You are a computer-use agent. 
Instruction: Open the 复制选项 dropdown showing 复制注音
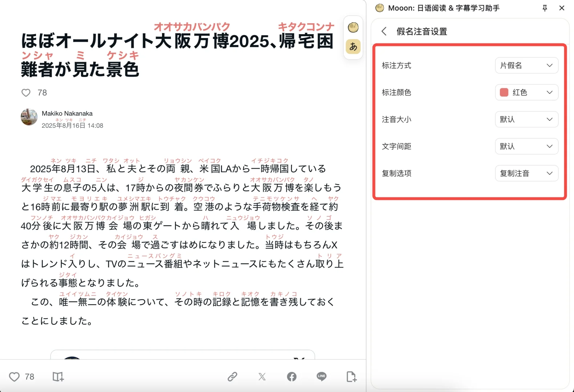[x=526, y=173]
